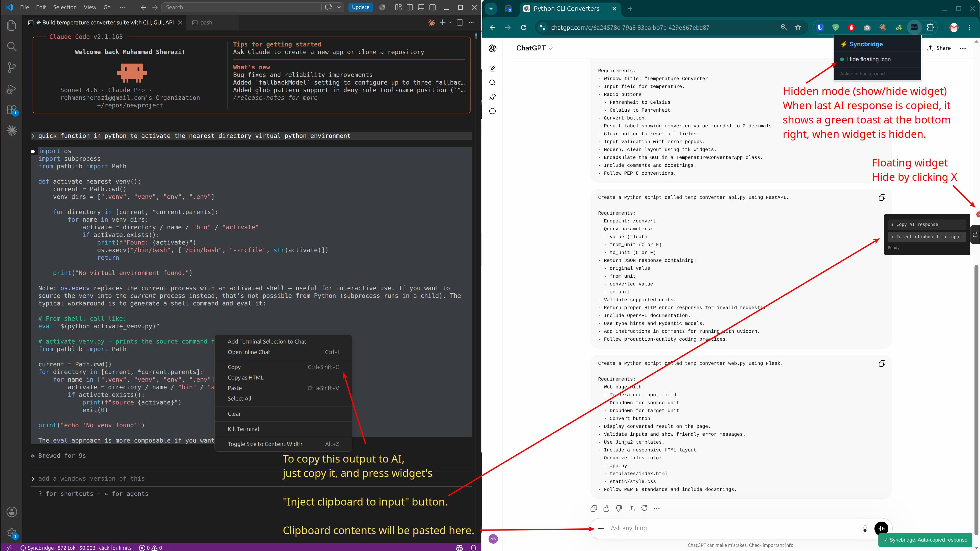The width and height of the screenshot is (980, 551).
Task: Expand the chat dropdown arrow beside VS Code search
Action: pyautogui.click(x=339, y=7)
